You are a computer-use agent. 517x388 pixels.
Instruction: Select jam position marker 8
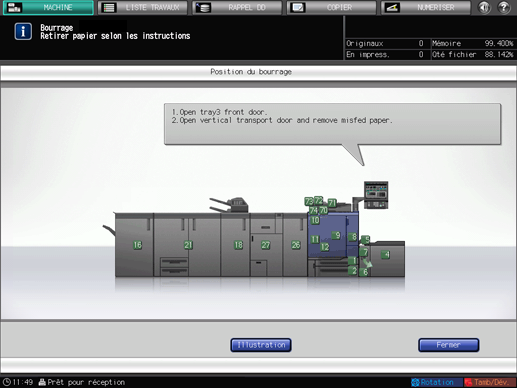click(353, 237)
